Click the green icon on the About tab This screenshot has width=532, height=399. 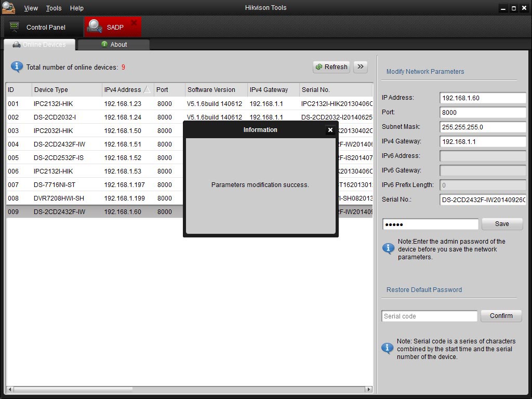[104, 44]
